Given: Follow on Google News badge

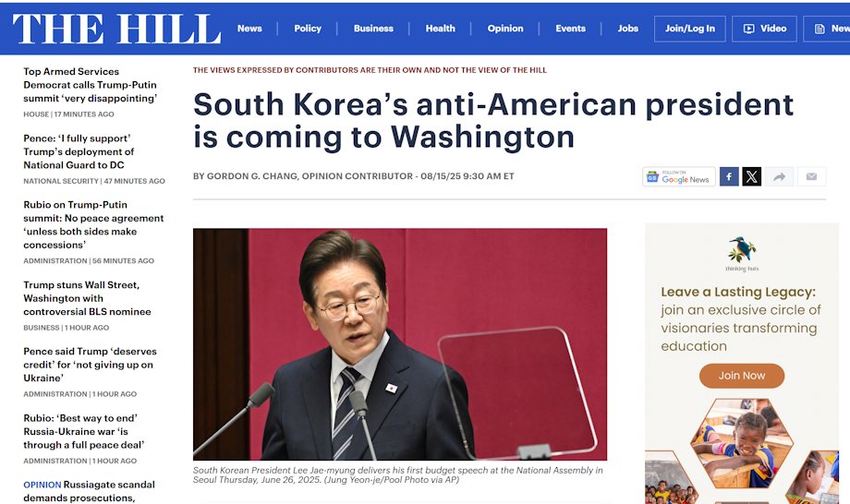Looking at the screenshot, I should click(679, 176).
